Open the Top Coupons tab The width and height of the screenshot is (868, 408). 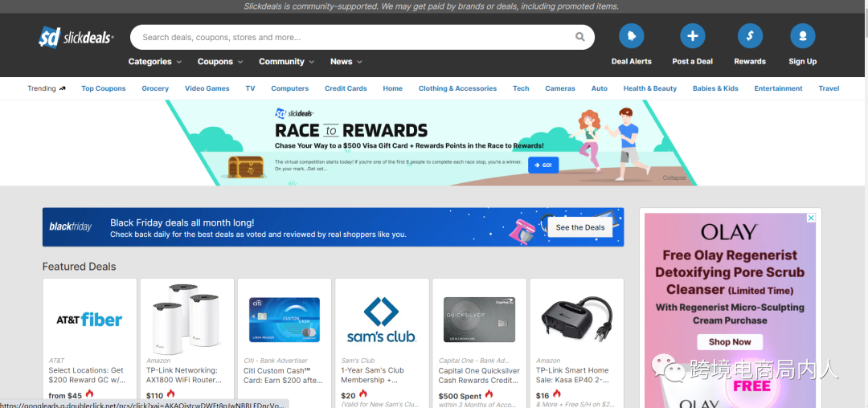[x=104, y=88]
